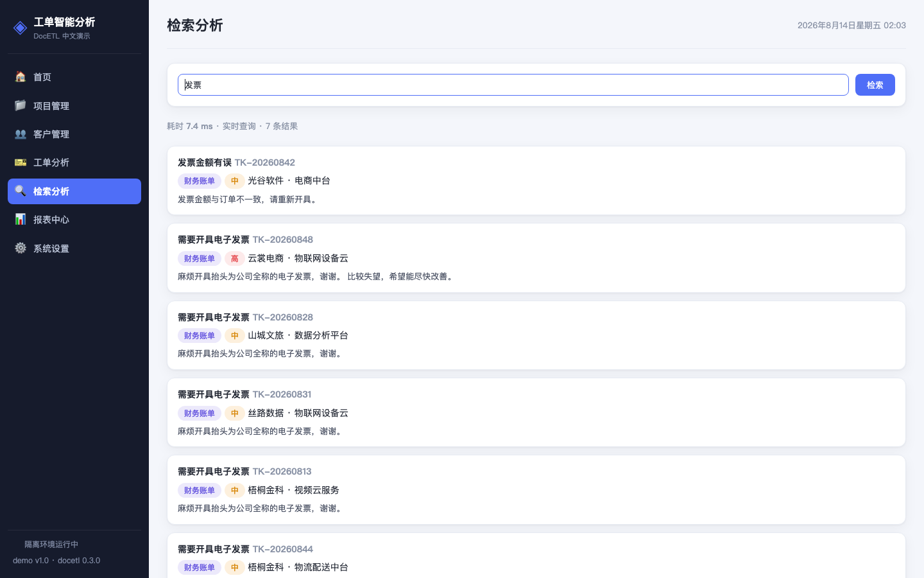This screenshot has height=578, width=924.
Task: Click 光谷软件 · 电商中台 customer text
Action: point(289,181)
